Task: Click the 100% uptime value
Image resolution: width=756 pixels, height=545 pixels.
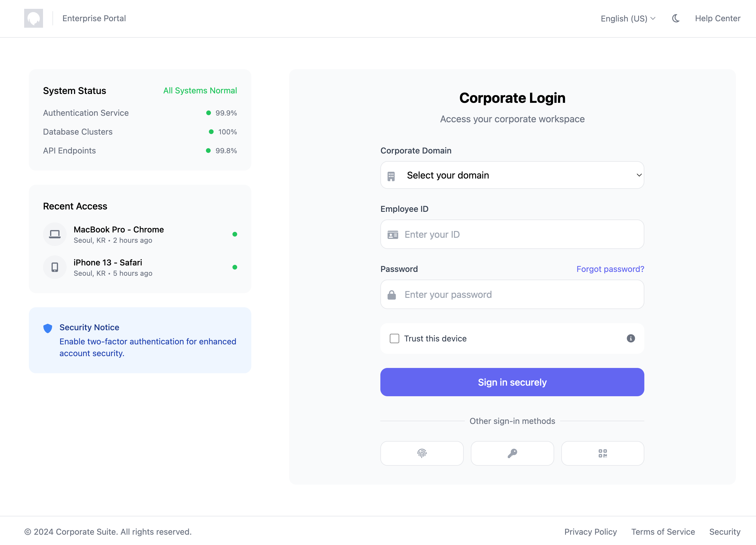Action: [x=227, y=132]
